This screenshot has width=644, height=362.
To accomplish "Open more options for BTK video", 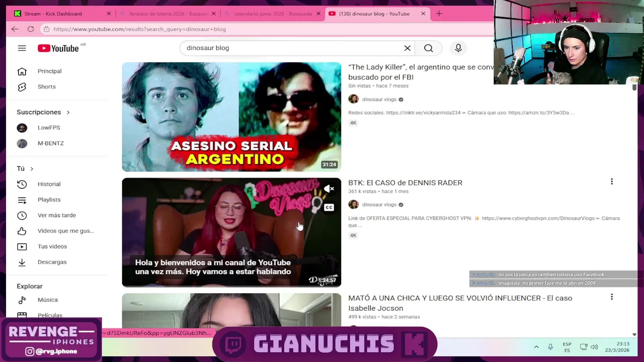I will (x=612, y=182).
